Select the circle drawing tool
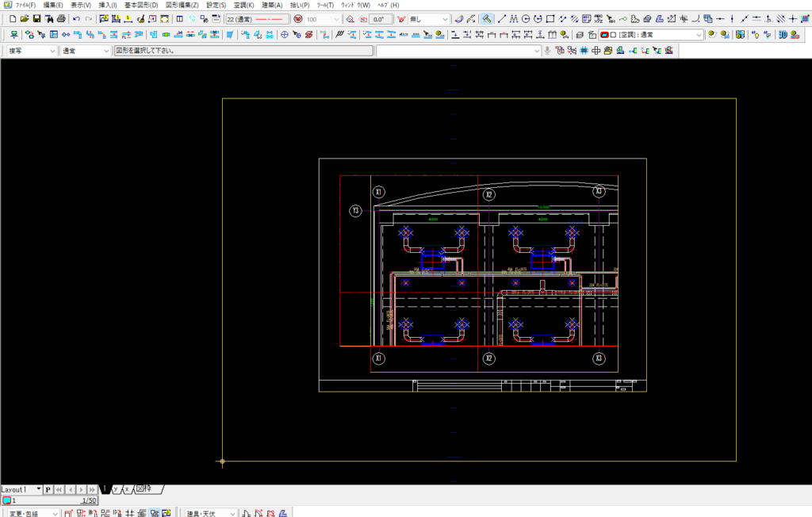The width and height of the screenshot is (812, 517). 526,18
